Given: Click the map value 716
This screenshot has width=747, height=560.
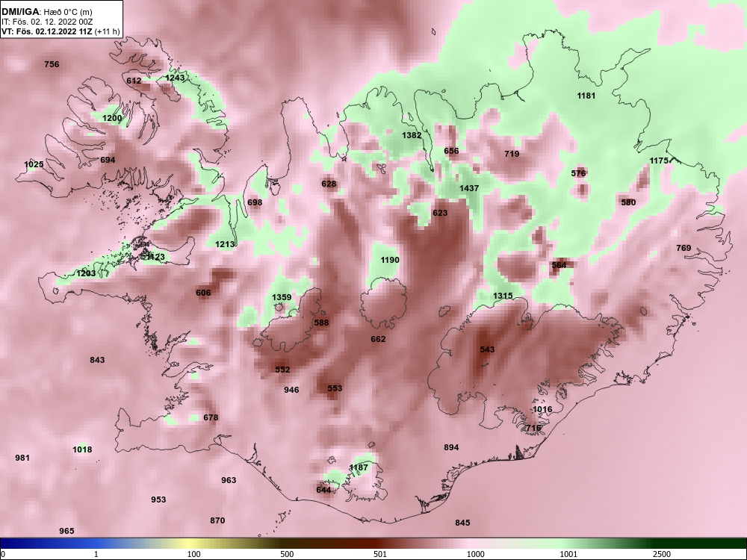Looking at the screenshot, I should pos(533,428).
